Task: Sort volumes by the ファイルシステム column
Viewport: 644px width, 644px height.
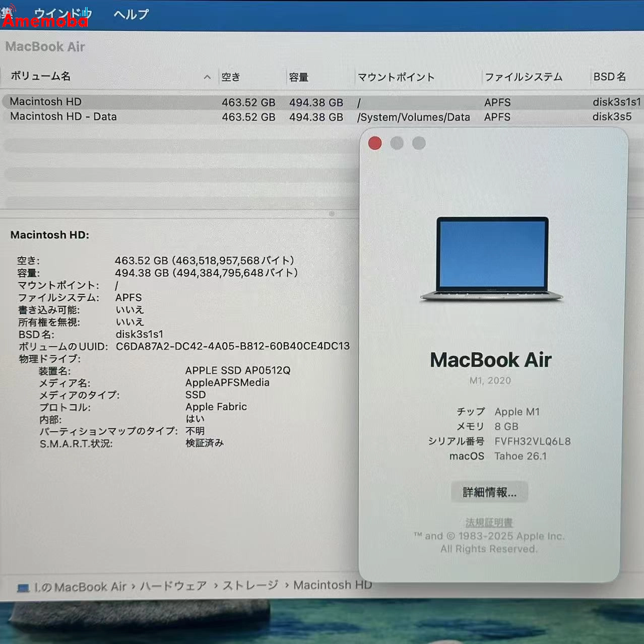Action: [524, 77]
